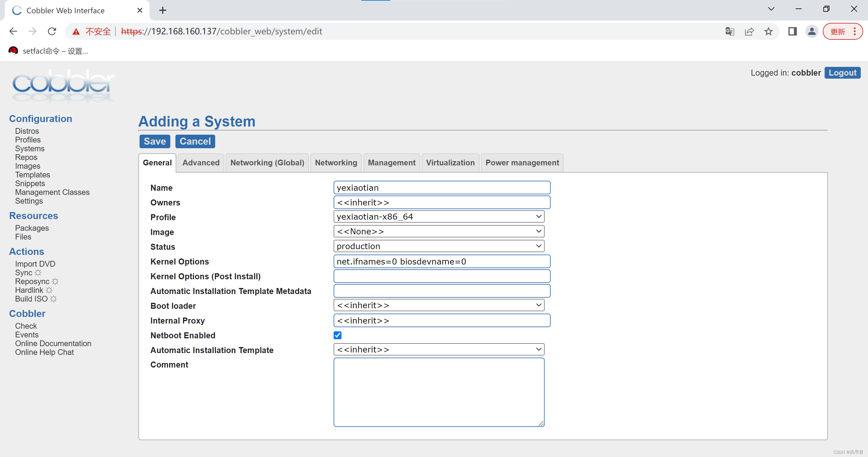Viewport: 868px width, 457px height.
Task: Open the share page icon
Action: pos(749,31)
